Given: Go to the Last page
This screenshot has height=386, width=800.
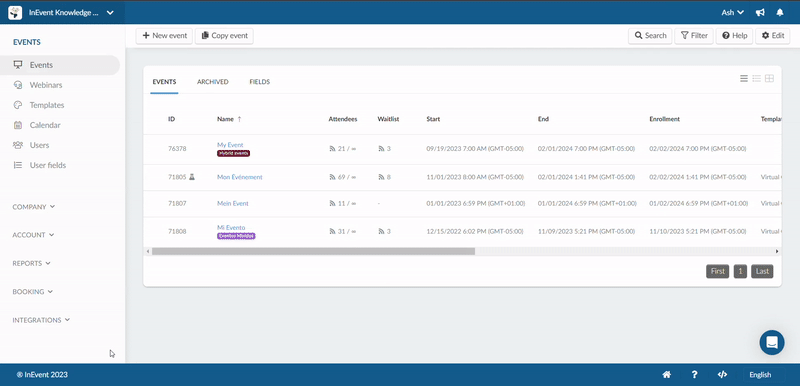Looking at the screenshot, I should [x=762, y=271].
